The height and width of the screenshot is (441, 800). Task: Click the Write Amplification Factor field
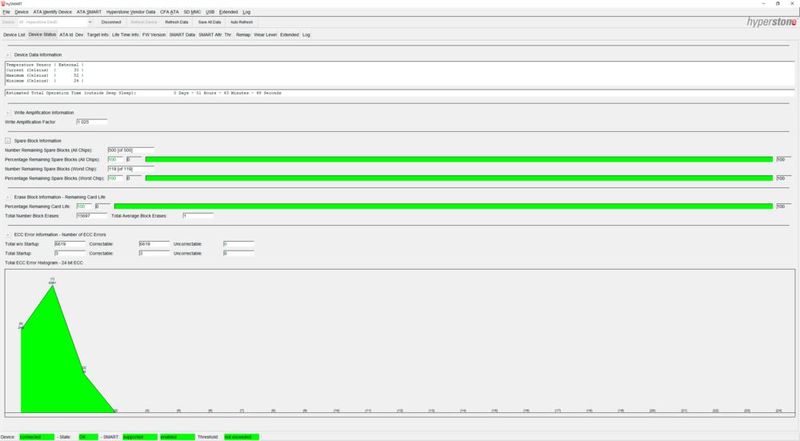[x=92, y=122]
